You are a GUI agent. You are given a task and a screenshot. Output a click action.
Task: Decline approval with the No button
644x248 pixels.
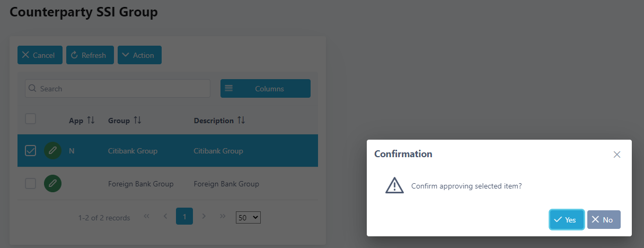pyautogui.click(x=603, y=220)
